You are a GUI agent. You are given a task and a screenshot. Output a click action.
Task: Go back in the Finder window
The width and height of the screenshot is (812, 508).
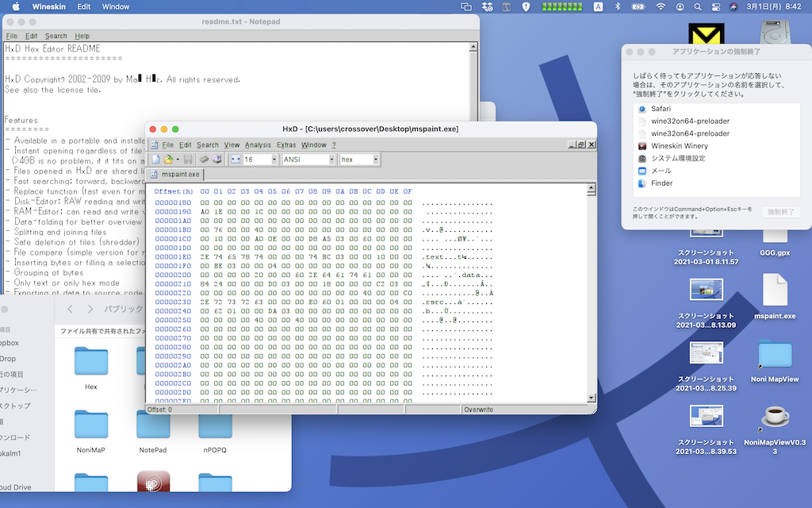[71, 309]
